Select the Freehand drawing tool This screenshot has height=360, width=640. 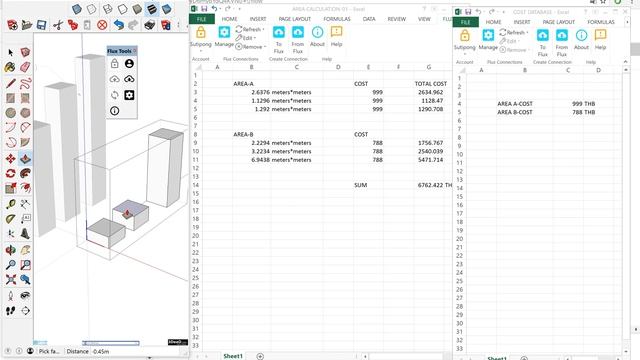click(25, 84)
